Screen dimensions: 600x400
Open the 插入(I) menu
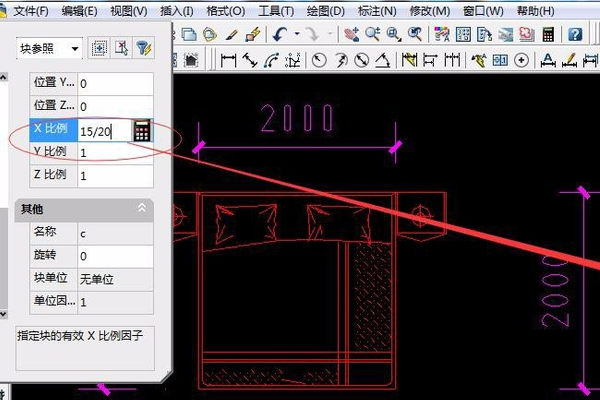[x=176, y=11]
